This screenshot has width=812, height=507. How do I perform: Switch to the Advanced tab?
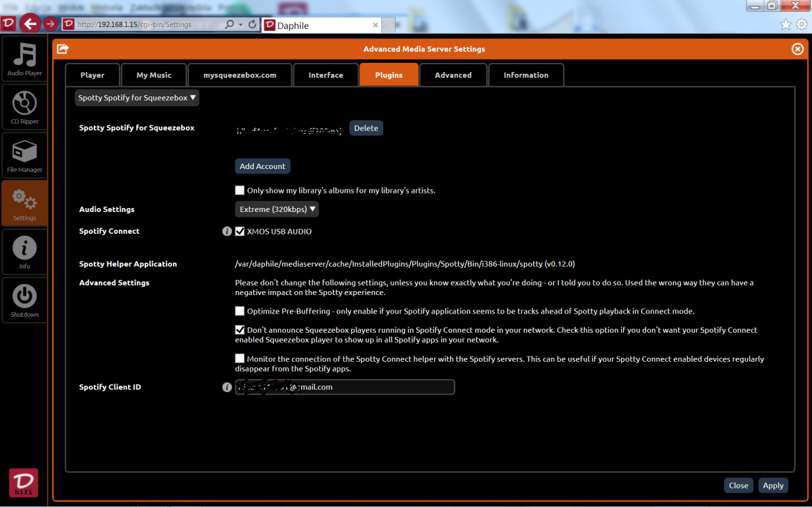point(453,75)
